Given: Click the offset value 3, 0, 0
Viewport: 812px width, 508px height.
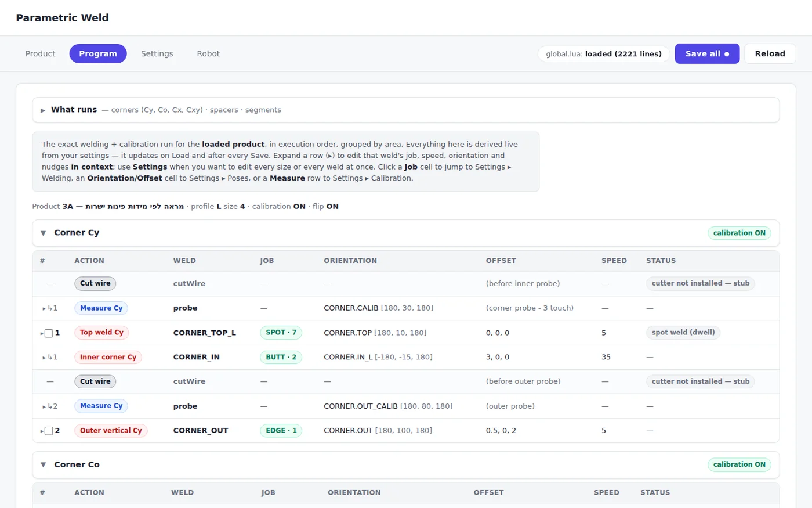Looking at the screenshot, I should click(498, 357).
